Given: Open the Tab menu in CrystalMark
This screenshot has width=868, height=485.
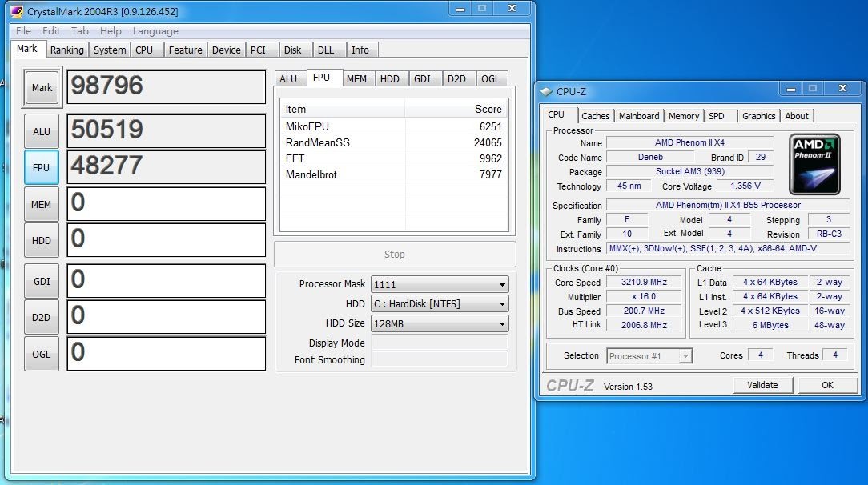Looking at the screenshot, I should tap(80, 31).
